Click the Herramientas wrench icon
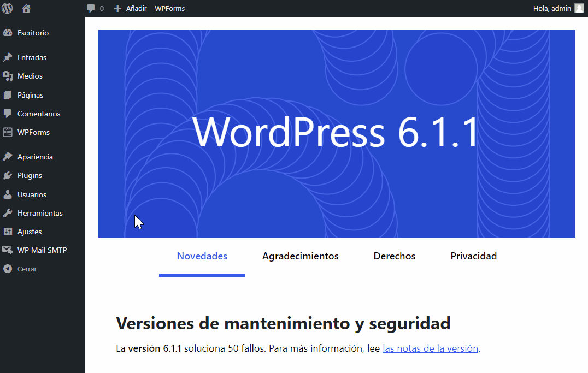Screen dimensions: 588x373 [8, 213]
